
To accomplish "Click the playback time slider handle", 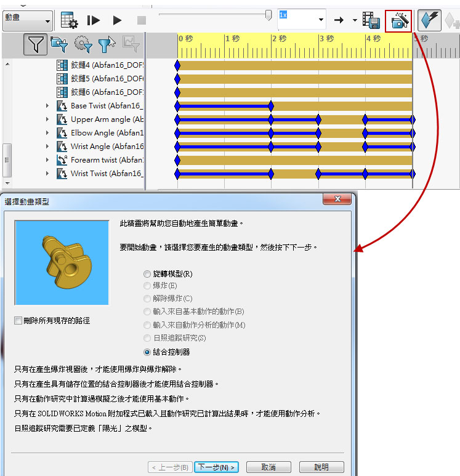I will pos(268,15).
